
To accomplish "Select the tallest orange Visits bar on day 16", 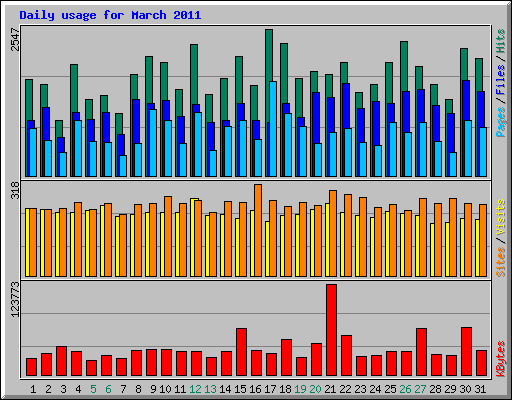I will [258, 230].
